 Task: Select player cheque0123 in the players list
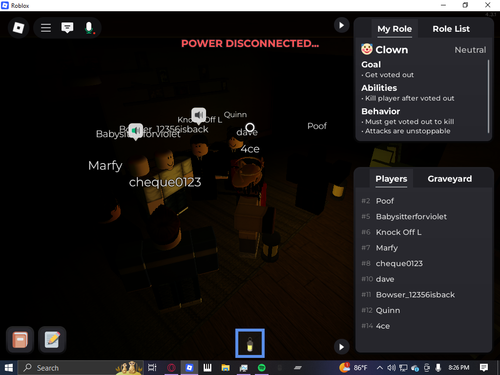point(423,264)
